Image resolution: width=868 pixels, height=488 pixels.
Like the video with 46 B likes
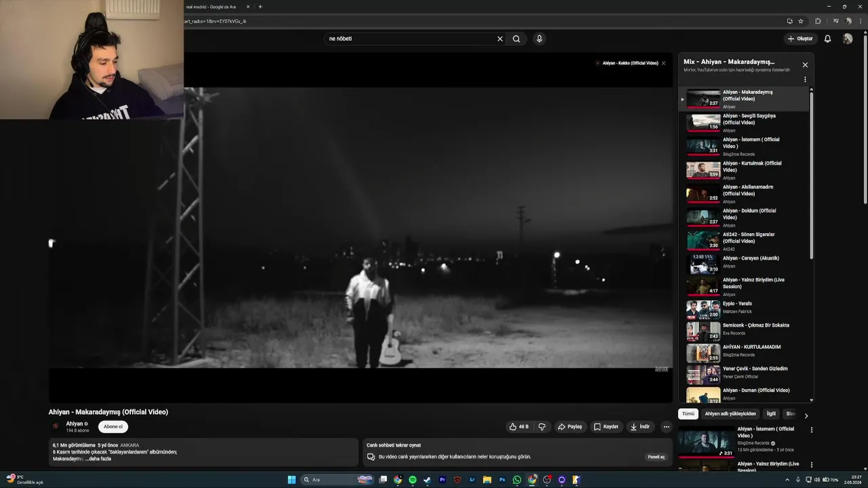pos(519,427)
